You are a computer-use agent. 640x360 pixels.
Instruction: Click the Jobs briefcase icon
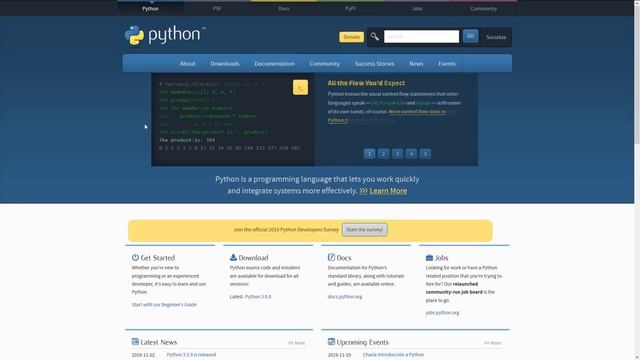point(429,258)
